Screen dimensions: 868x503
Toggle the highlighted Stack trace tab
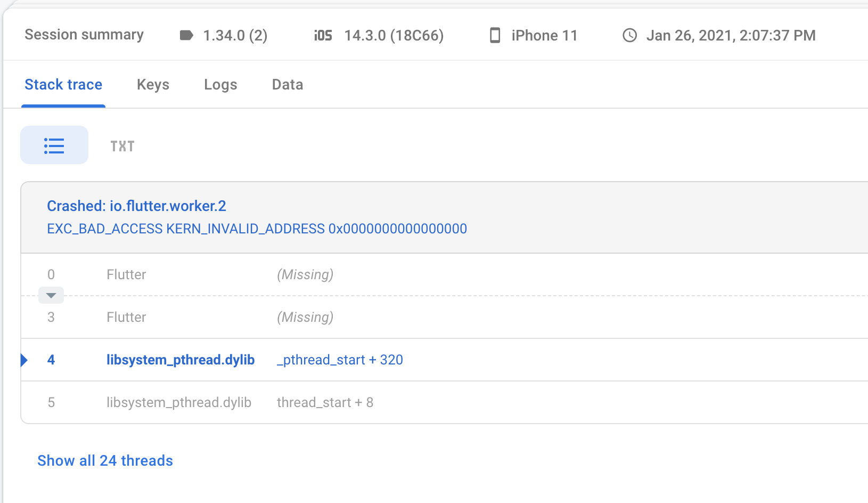click(63, 84)
